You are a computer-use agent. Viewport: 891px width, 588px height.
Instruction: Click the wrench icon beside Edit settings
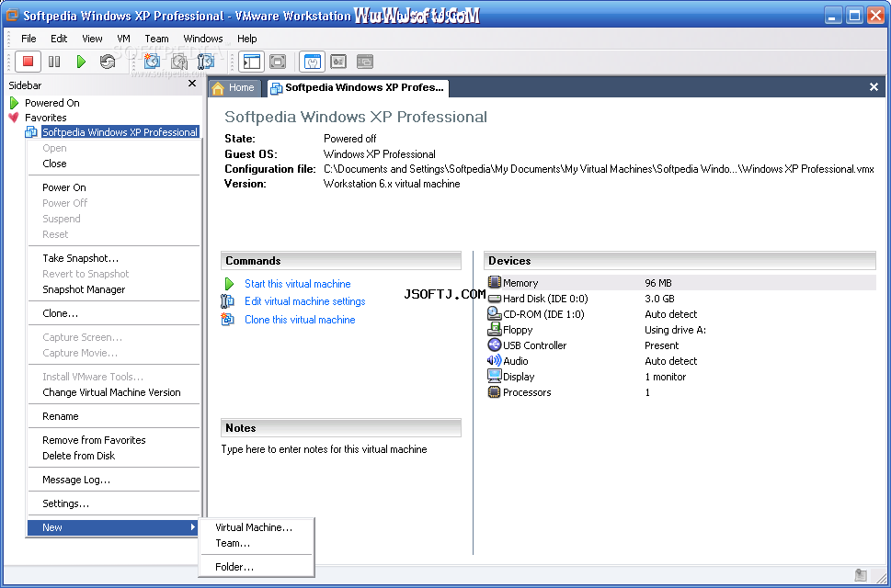(x=227, y=301)
